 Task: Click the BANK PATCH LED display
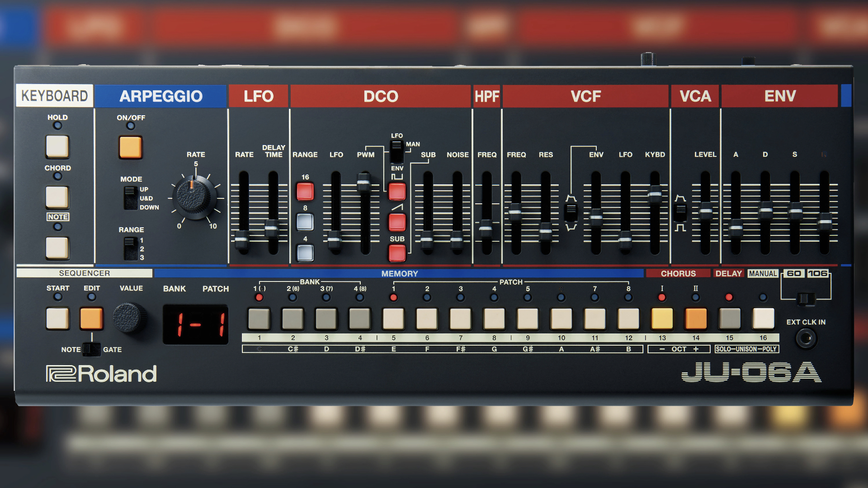tap(196, 324)
